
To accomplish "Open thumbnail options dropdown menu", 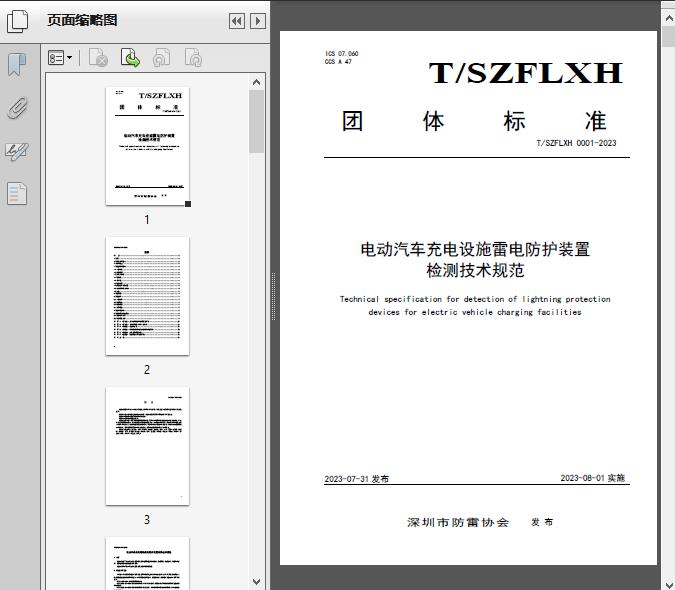I will click(60, 58).
